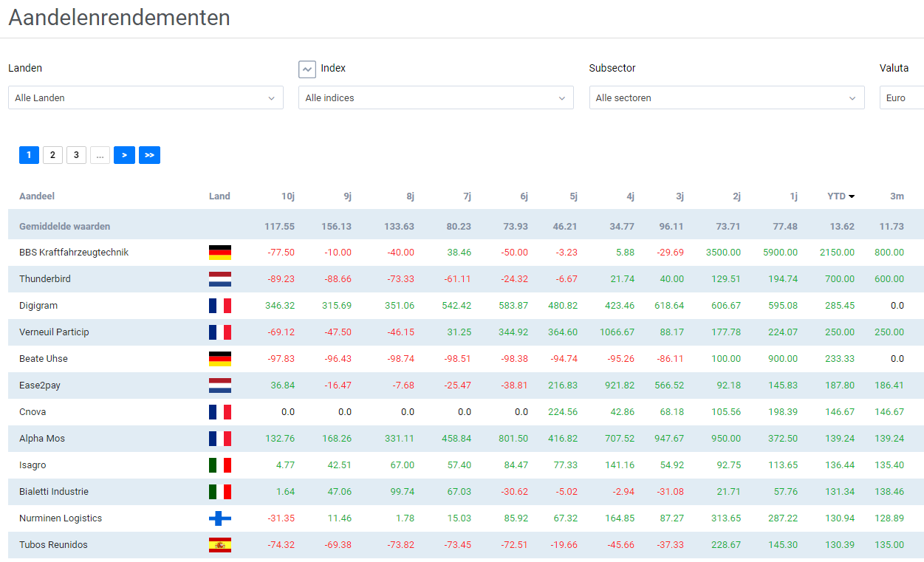924x562 pixels.
Task: Sort by the 2j column header
Action: pos(736,196)
